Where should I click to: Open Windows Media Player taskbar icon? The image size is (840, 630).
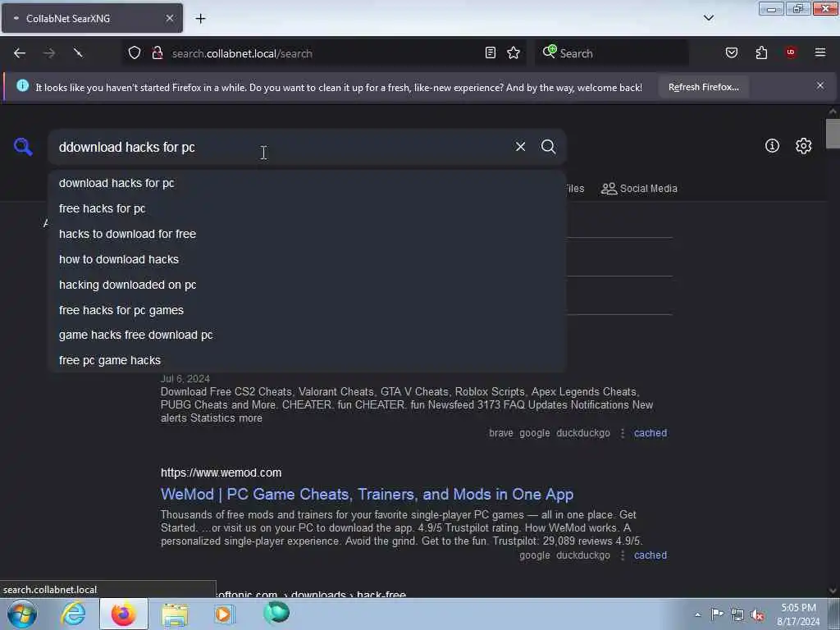tap(224, 614)
